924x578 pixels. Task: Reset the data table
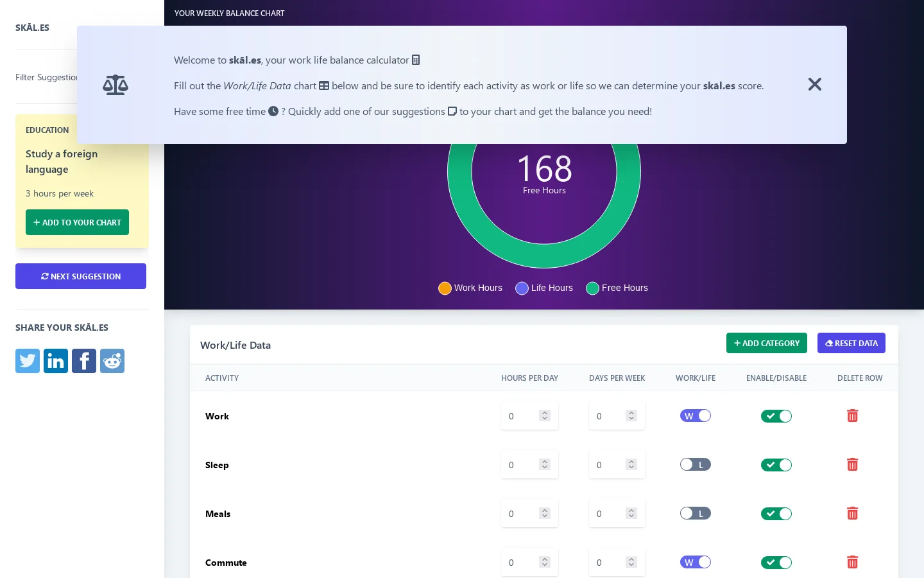point(851,343)
